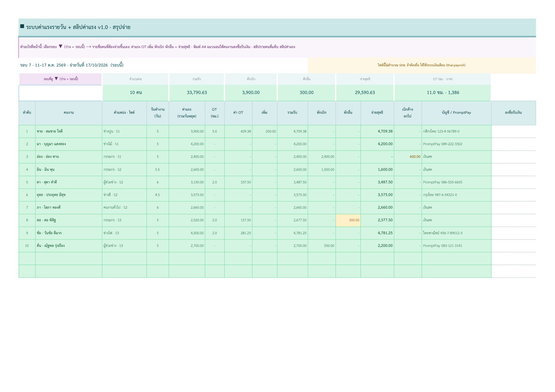The width and height of the screenshot is (555, 392).
Task: Click OT pay 609.38 cell
Action: coord(238,131)
